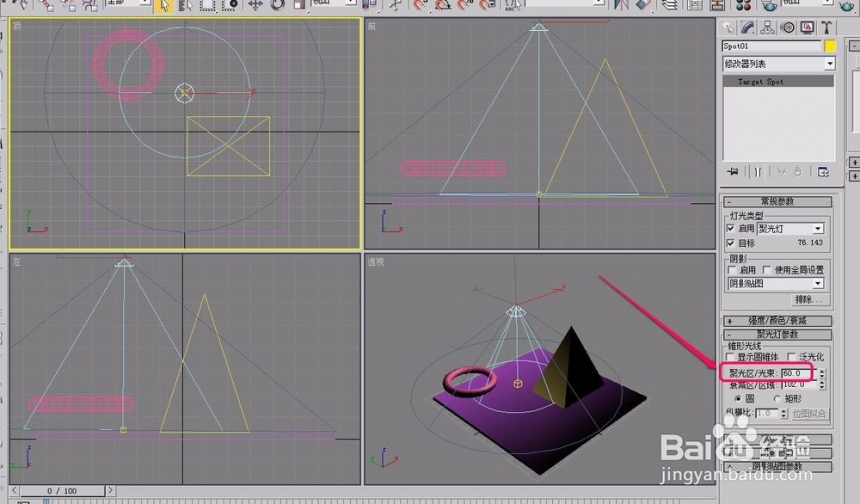Screen dimensions: 860x504
Task: Toggle the 阴影贴图参数 rollout header
Action: [778, 466]
